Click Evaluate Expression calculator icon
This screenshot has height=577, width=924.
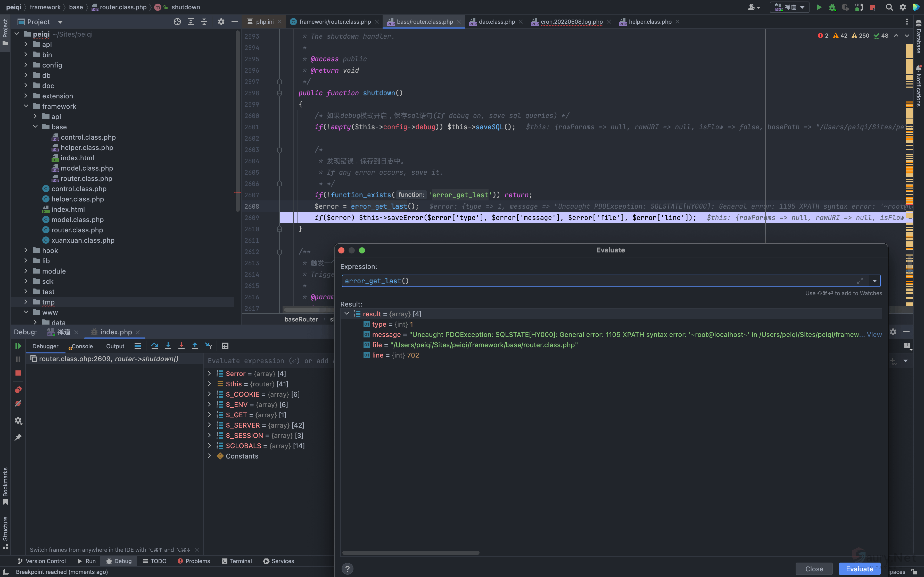pyautogui.click(x=225, y=346)
